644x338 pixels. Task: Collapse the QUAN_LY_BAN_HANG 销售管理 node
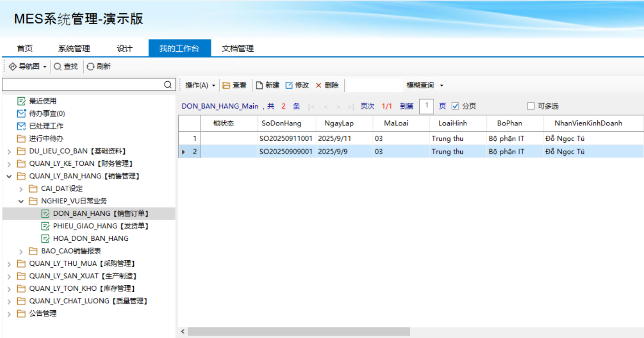(x=9, y=176)
